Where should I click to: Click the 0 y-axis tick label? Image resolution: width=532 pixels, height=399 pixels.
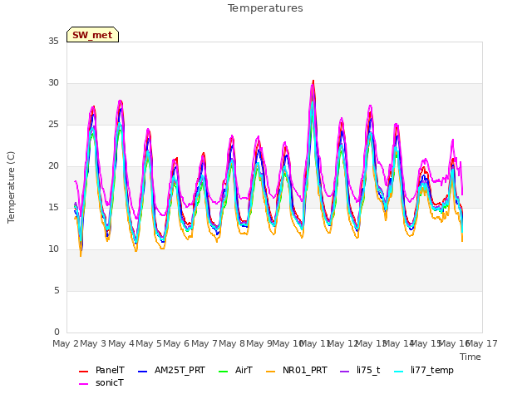pos(57,332)
